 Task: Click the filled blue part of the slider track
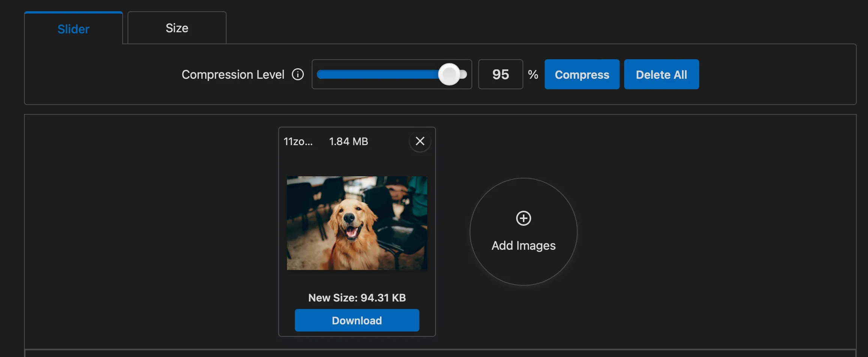pyautogui.click(x=375, y=74)
